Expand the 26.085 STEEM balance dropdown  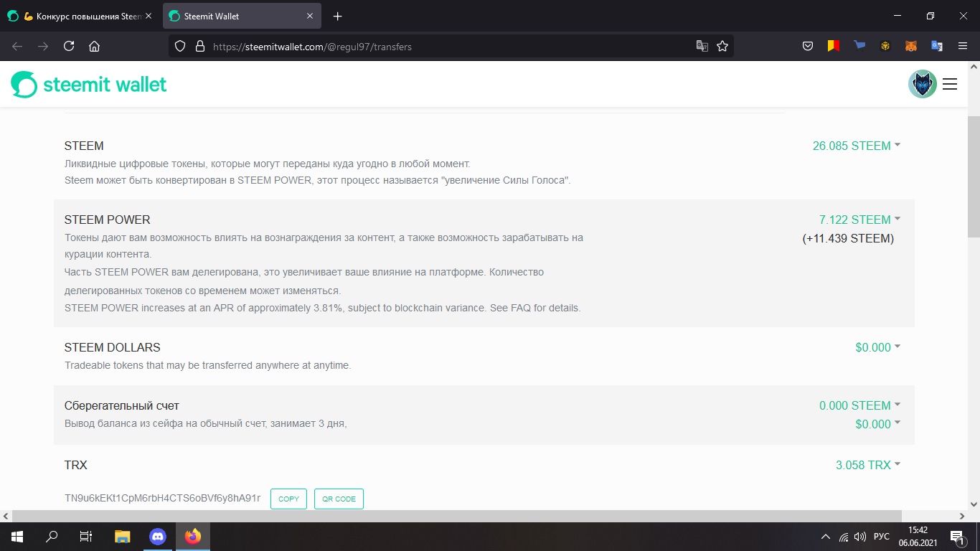pos(857,146)
